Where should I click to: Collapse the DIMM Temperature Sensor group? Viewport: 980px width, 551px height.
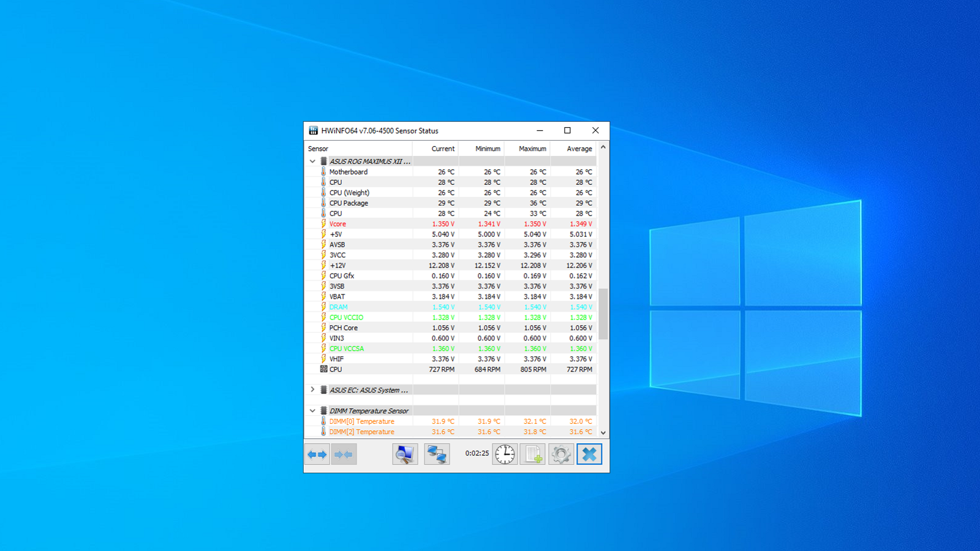pos(312,411)
